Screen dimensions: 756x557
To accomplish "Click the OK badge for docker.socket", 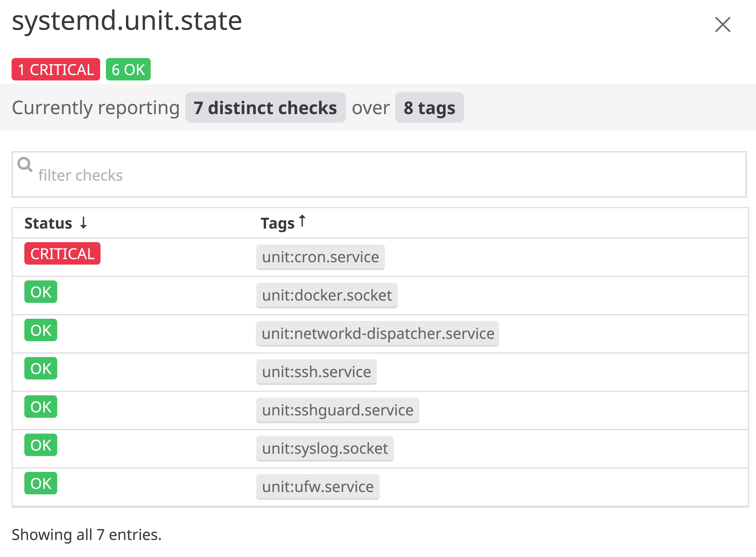I will pyautogui.click(x=41, y=292).
